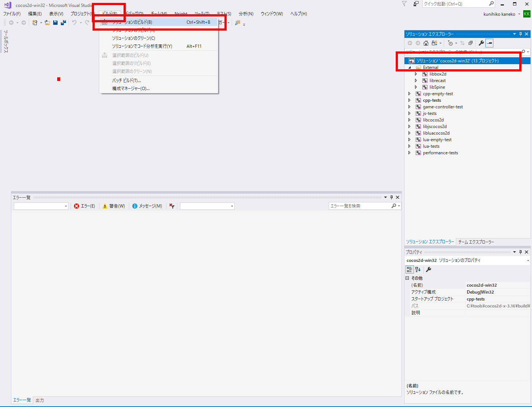The image size is (532, 407).
Task: Click the Undo toolbar icon
Action: click(x=74, y=23)
